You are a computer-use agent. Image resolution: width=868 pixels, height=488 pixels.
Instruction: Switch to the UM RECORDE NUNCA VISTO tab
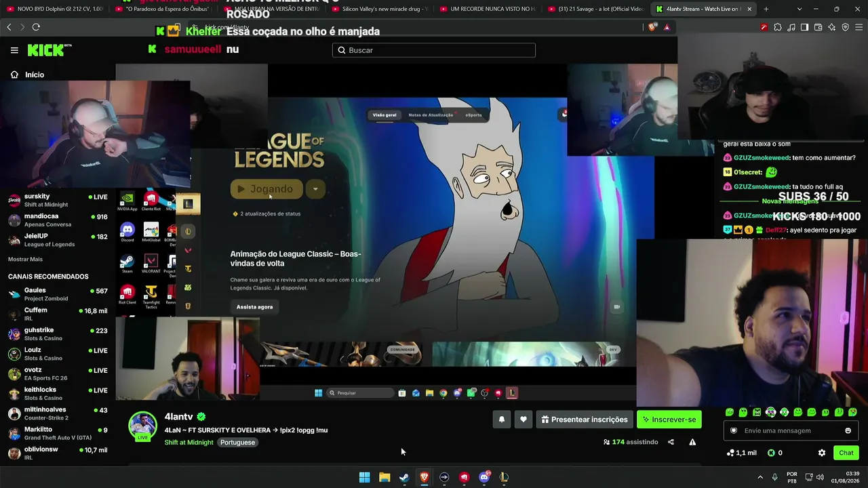[x=488, y=9]
